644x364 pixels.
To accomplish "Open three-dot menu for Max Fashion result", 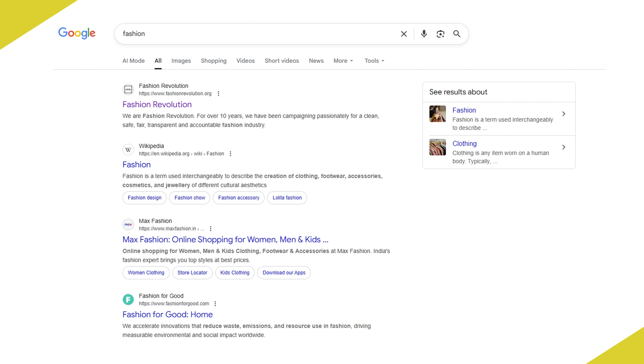I will click(x=211, y=229).
